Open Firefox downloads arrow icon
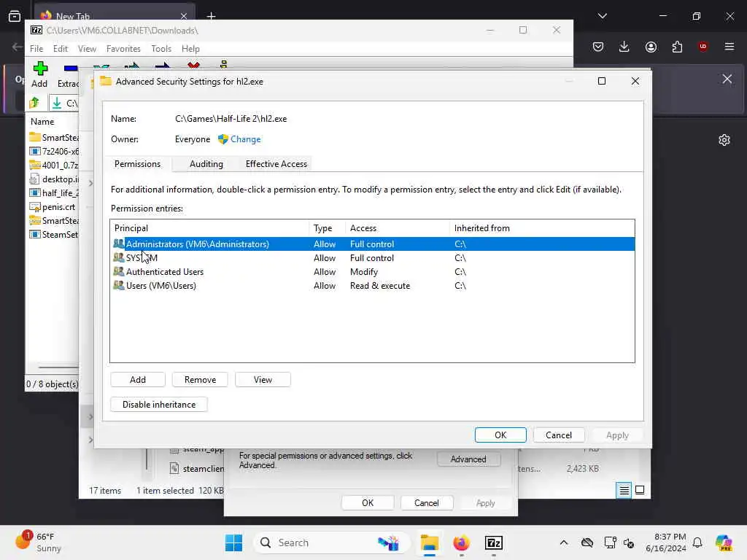This screenshot has height=560, width=747. point(624,47)
